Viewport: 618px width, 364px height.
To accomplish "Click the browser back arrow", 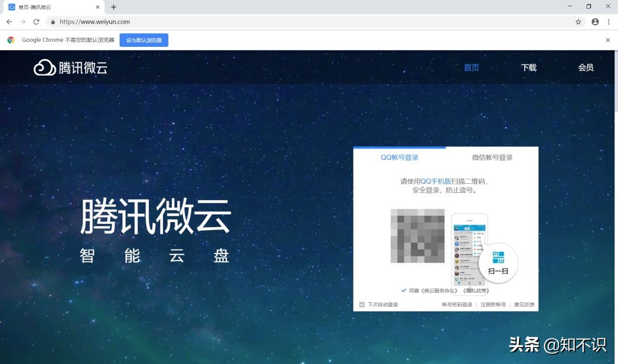I will coord(9,21).
